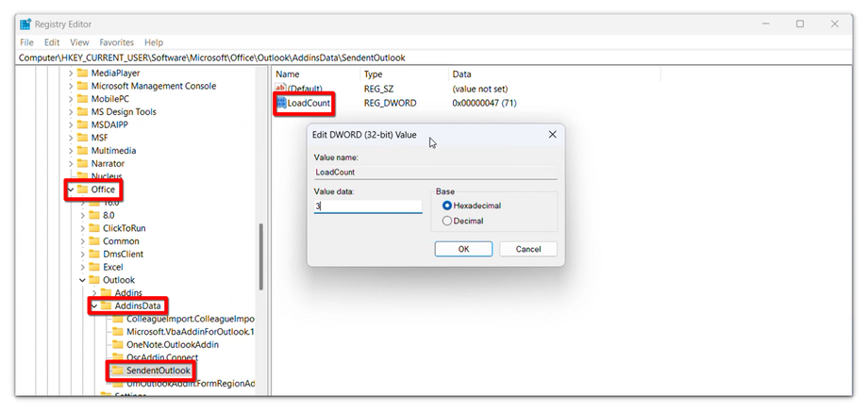This screenshot has width=868, height=412.
Task: Click the 0x00000047 (71) data cell
Action: (x=484, y=103)
